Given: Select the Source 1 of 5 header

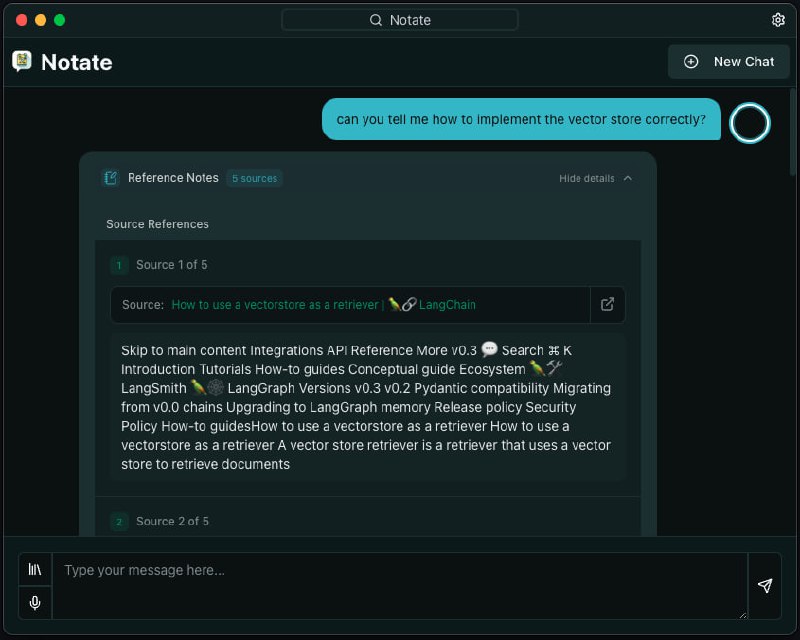Looking at the screenshot, I should click(x=171, y=265).
